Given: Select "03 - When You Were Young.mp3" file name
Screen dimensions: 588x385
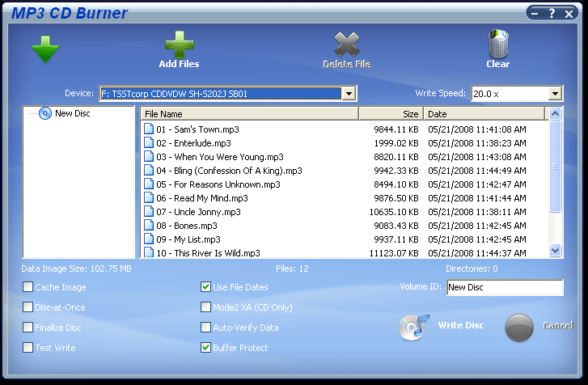Looking at the screenshot, I should [x=220, y=157].
